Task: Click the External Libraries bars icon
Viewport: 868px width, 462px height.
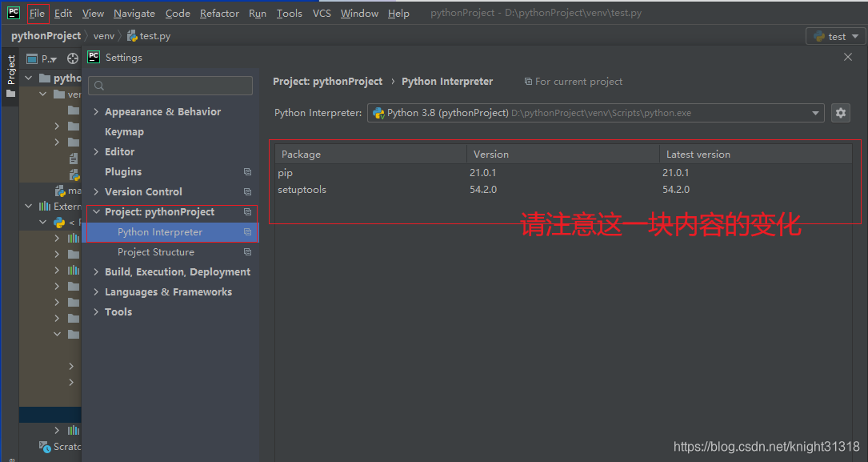Action: (x=45, y=206)
